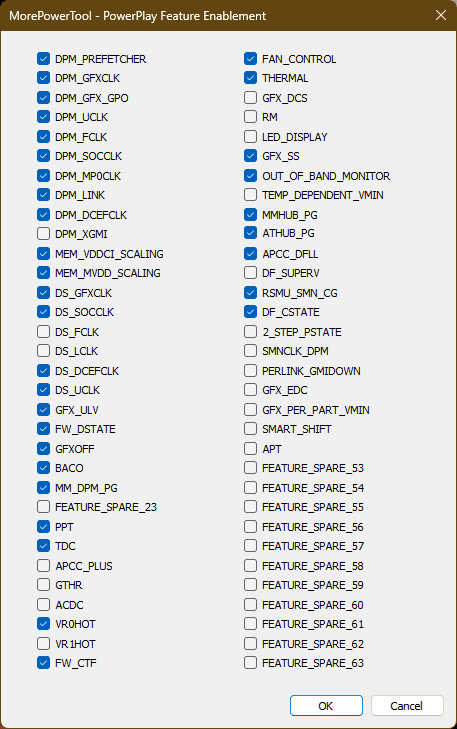
Task: Enable APCC_PLUS
Action: [43, 566]
